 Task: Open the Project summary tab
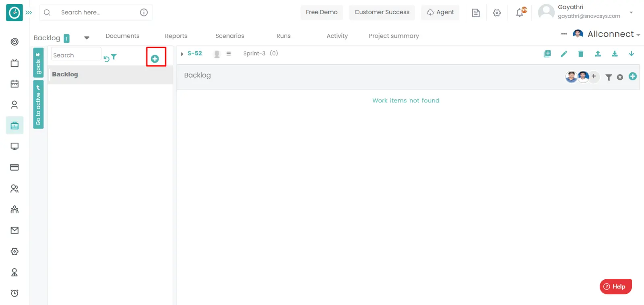pos(394,36)
